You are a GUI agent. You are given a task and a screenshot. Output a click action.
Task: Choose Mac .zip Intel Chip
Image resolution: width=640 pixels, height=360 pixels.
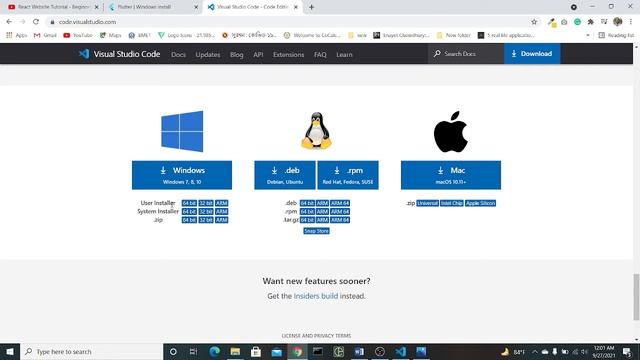coord(451,203)
